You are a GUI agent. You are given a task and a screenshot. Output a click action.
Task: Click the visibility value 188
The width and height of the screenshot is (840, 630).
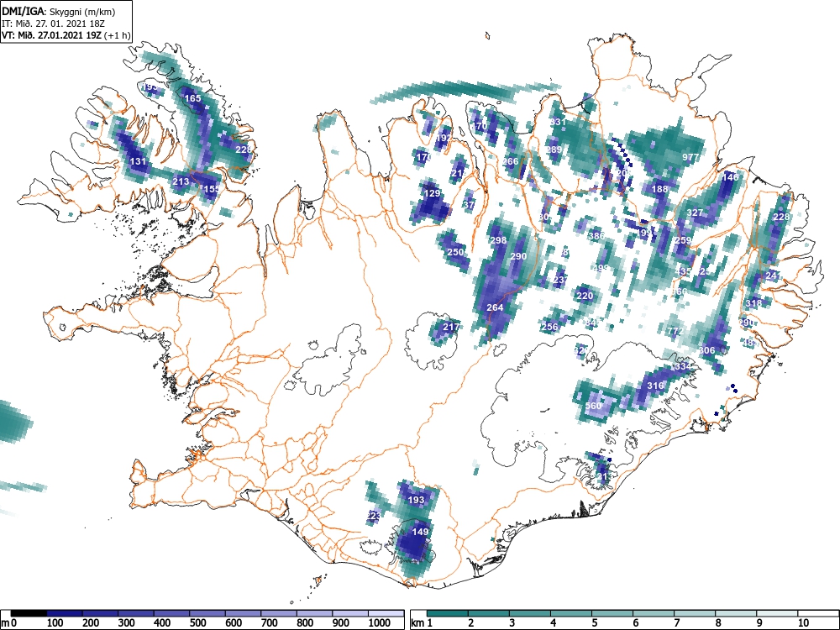[660, 188]
